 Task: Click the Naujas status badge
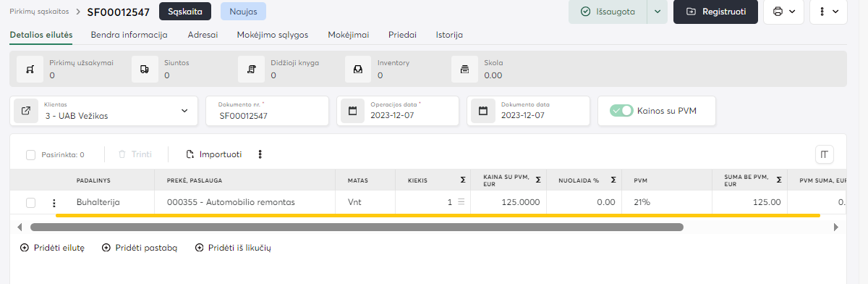tap(243, 12)
